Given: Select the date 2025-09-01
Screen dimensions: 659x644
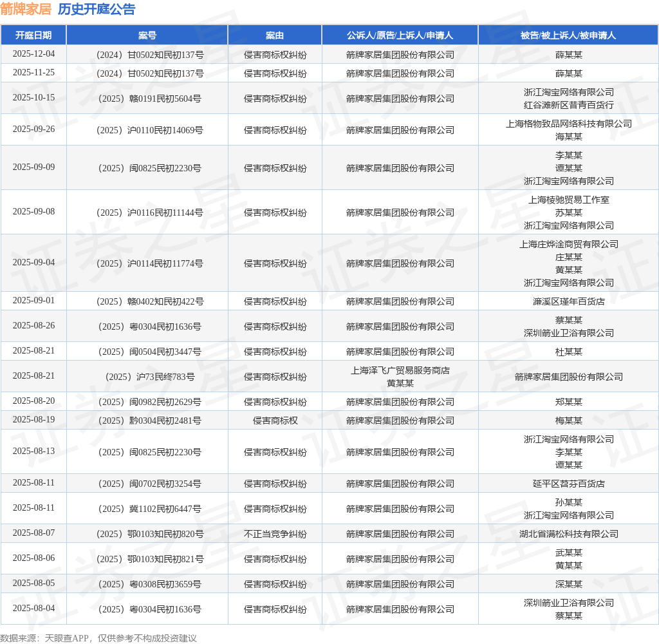Looking at the screenshot, I should (x=33, y=300).
